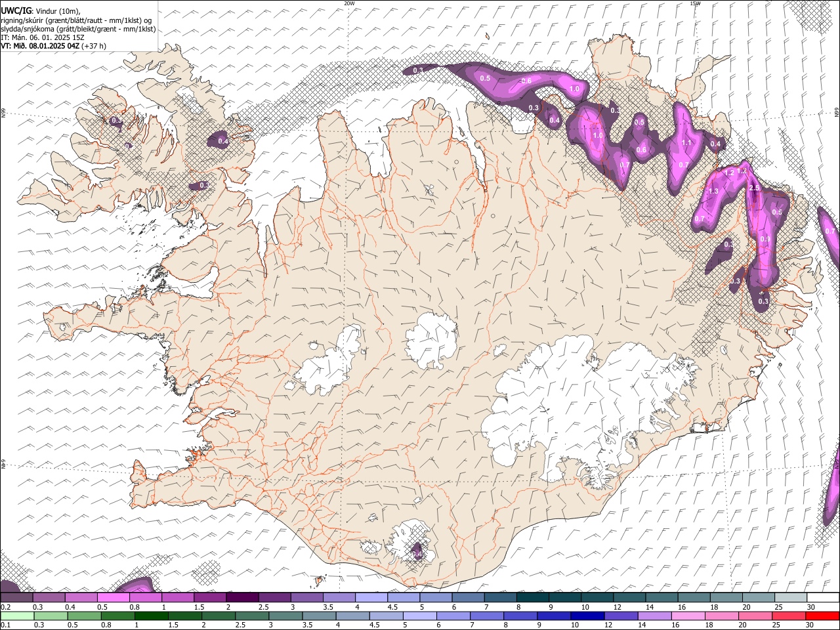Pick the pale lavender swatch at snow value 4
Viewport: 840px width, 630px height.
pos(372,597)
